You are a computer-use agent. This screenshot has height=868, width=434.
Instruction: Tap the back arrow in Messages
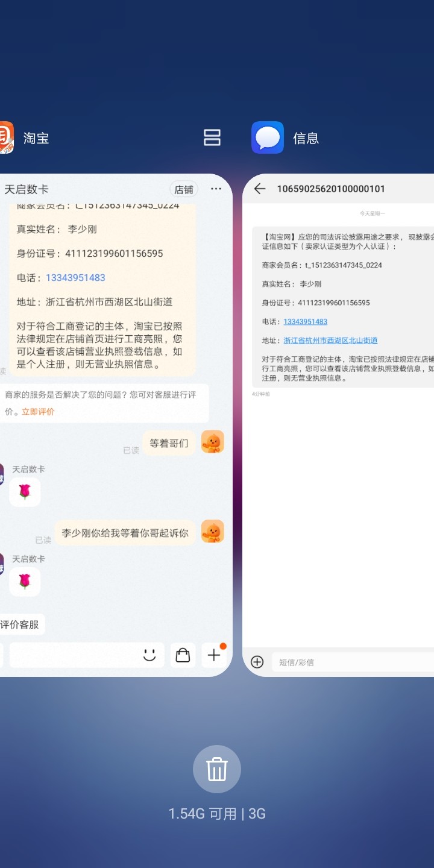(260, 189)
